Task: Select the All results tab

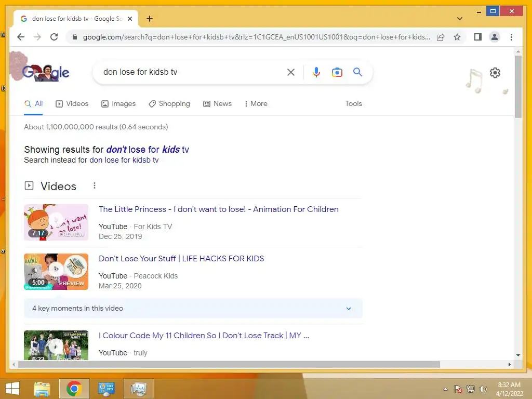Action: pos(34,103)
